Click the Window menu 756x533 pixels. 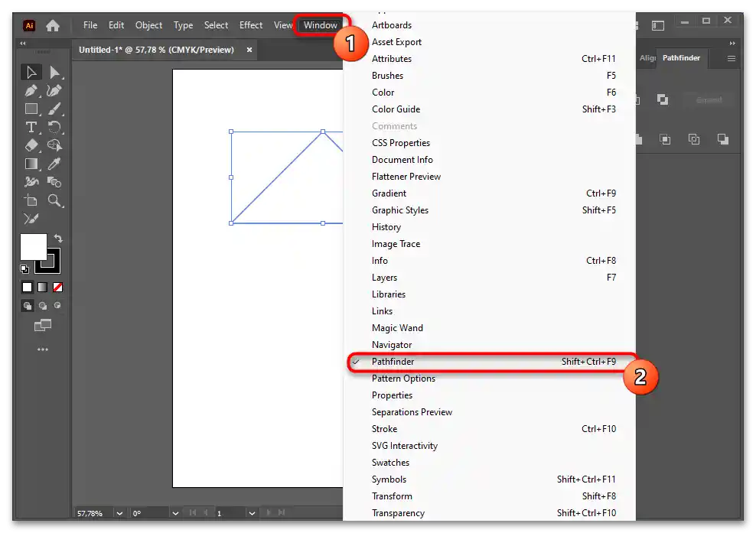(321, 25)
